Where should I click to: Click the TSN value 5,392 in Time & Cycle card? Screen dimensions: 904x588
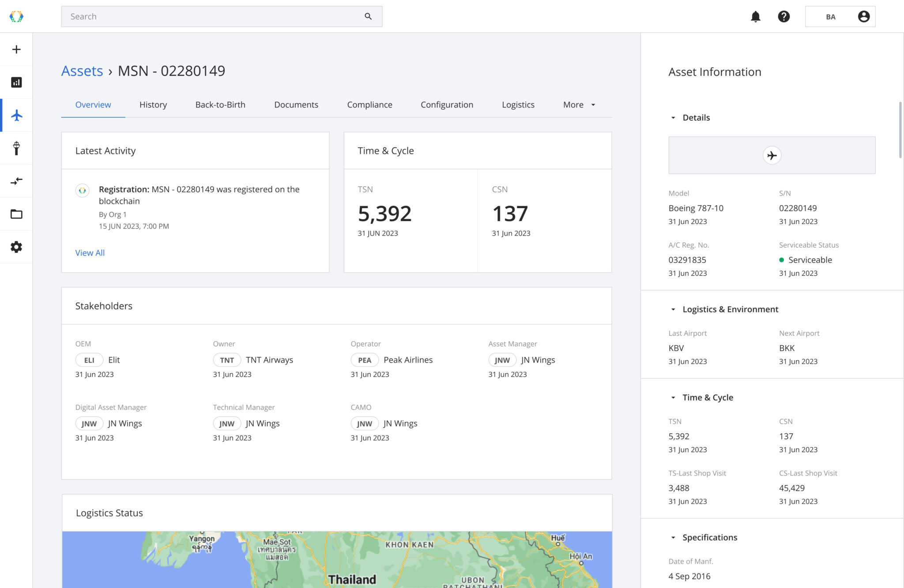click(384, 214)
